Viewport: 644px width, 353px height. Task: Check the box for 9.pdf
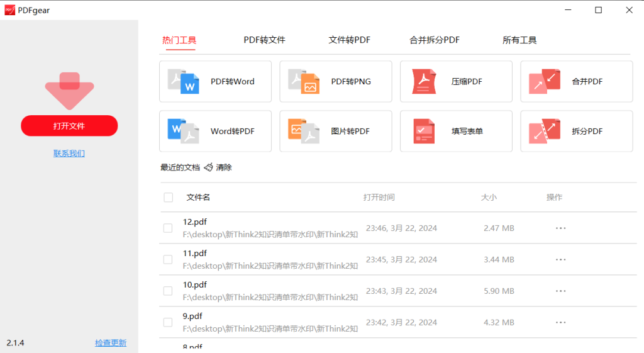(x=168, y=323)
